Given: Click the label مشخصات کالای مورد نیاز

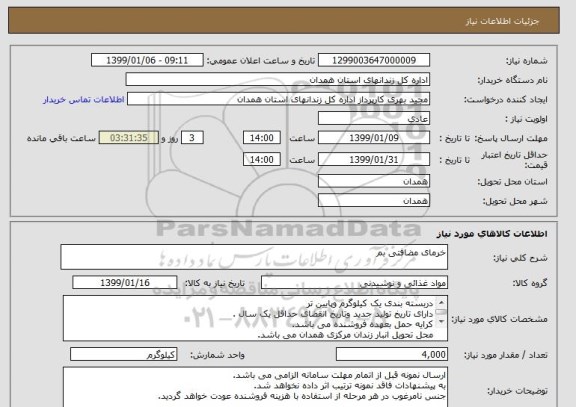Looking at the screenshot, I should pyautogui.click(x=499, y=319).
